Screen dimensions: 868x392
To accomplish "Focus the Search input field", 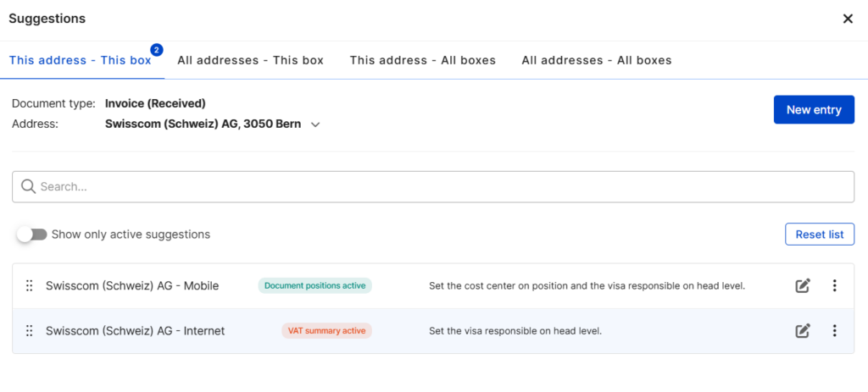I will click(441, 186).
